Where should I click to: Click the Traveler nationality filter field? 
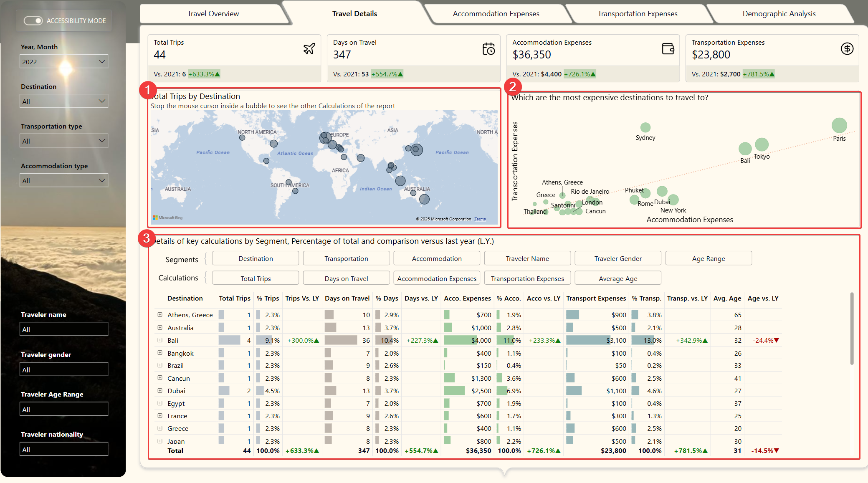coord(64,450)
